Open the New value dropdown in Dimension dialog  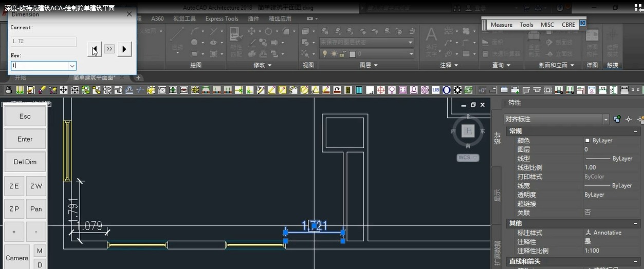72,66
